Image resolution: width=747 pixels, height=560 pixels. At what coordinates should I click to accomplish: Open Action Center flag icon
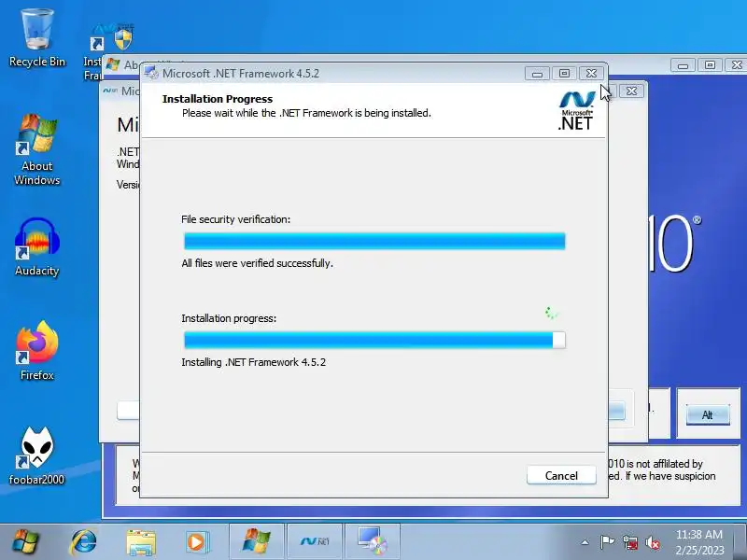(x=607, y=542)
